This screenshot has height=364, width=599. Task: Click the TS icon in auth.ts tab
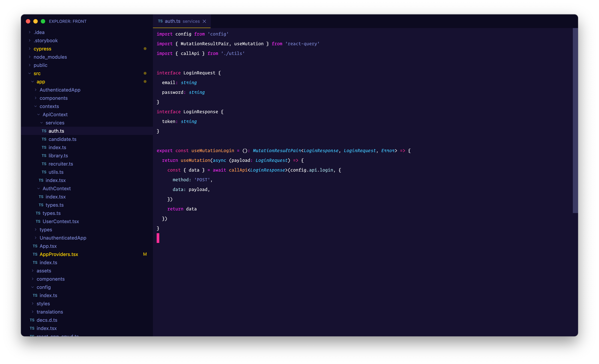(160, 21)
